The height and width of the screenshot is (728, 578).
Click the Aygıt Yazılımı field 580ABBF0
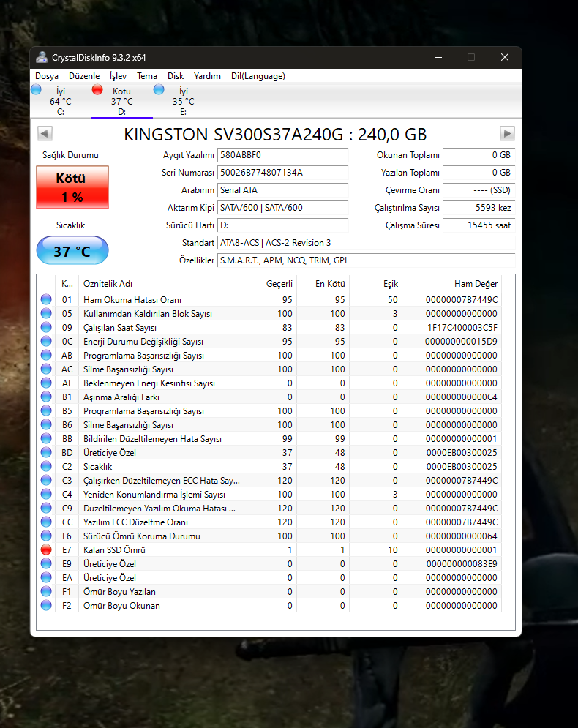pyautogui.click(x=282, y=155)
